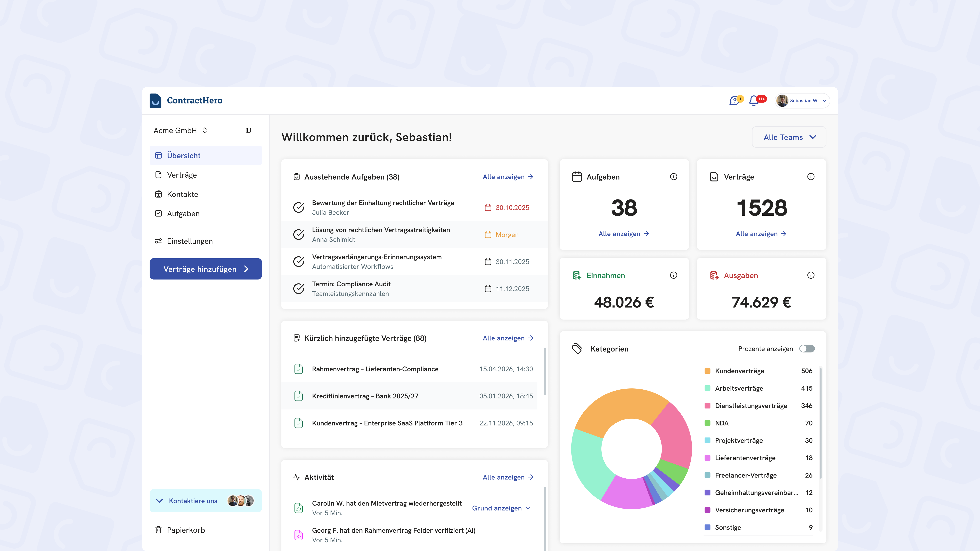Collapse sidebar using the panel icon

click(x=248, y=130)
